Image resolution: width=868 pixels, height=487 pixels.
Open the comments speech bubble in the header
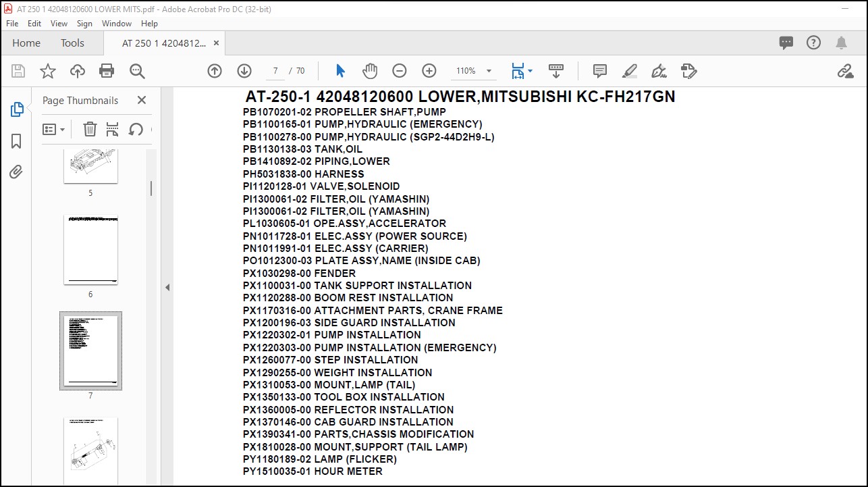coord(786,43)
